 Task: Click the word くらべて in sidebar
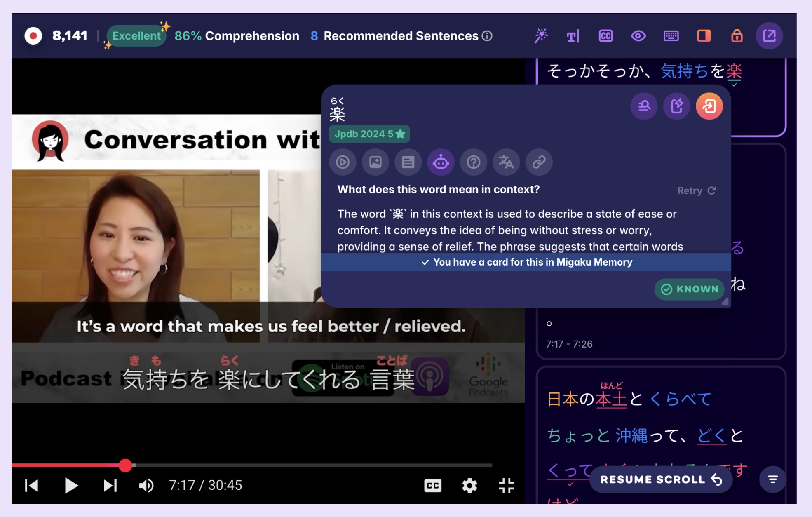tap(681, 399)
